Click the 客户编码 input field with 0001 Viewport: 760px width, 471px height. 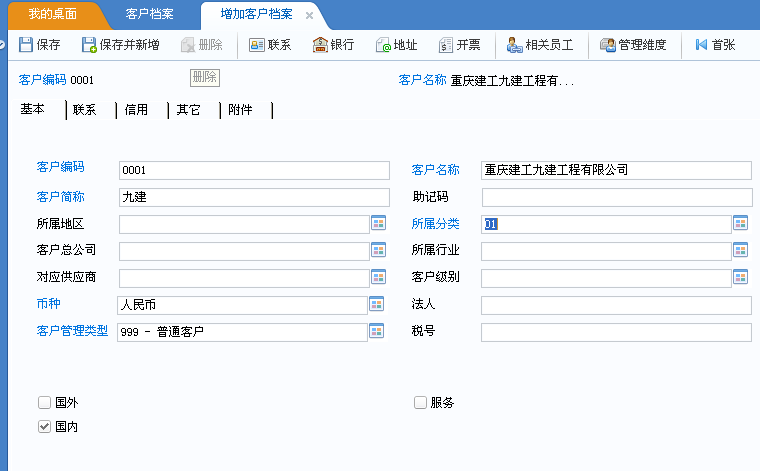(254, 170)
